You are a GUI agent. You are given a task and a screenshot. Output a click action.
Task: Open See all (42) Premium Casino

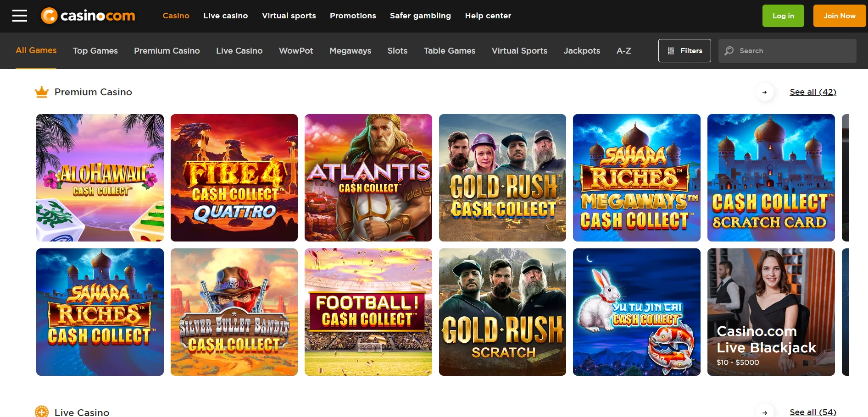813,92
